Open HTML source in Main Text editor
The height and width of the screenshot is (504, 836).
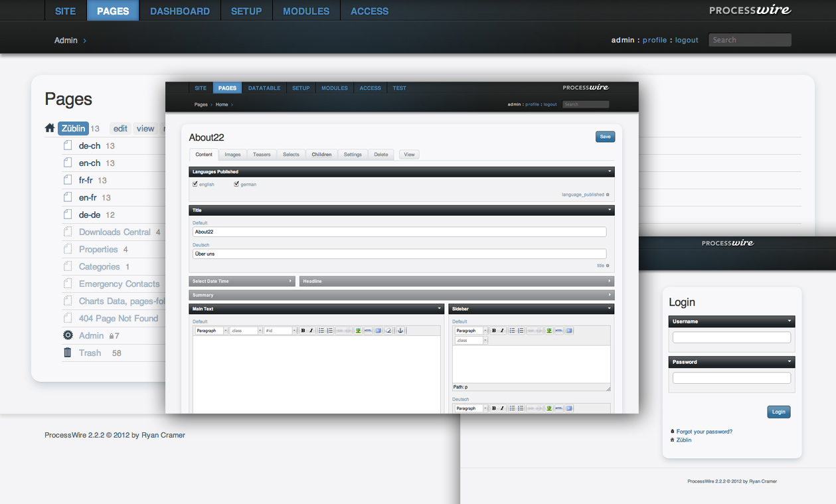(368, 331)
